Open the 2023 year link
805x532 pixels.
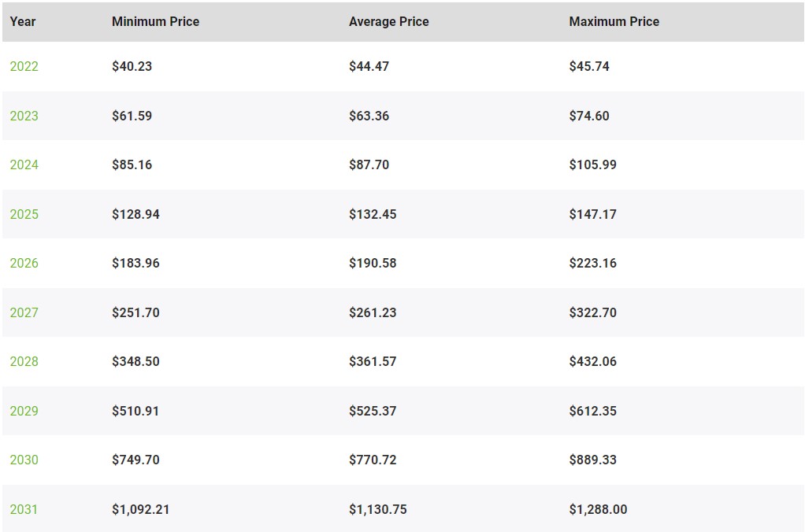coord(24,116)
